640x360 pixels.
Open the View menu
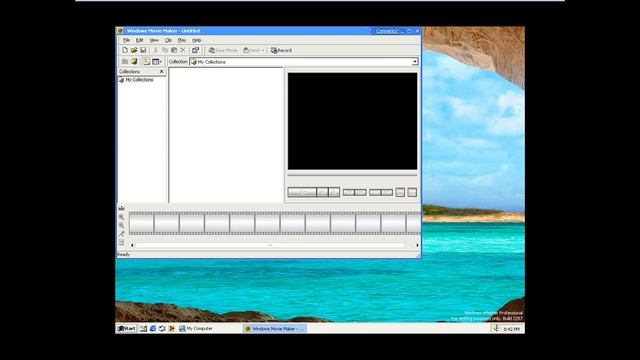154,40
